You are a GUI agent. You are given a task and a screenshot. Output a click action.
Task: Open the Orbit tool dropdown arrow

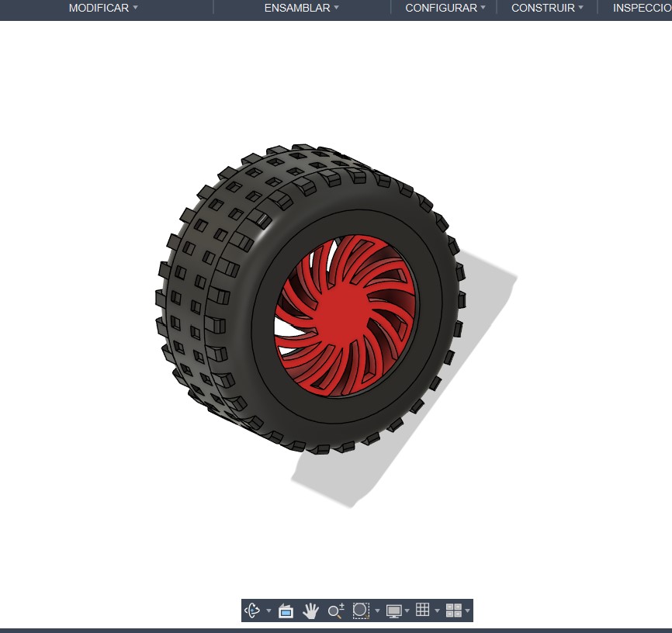[268, 611]
